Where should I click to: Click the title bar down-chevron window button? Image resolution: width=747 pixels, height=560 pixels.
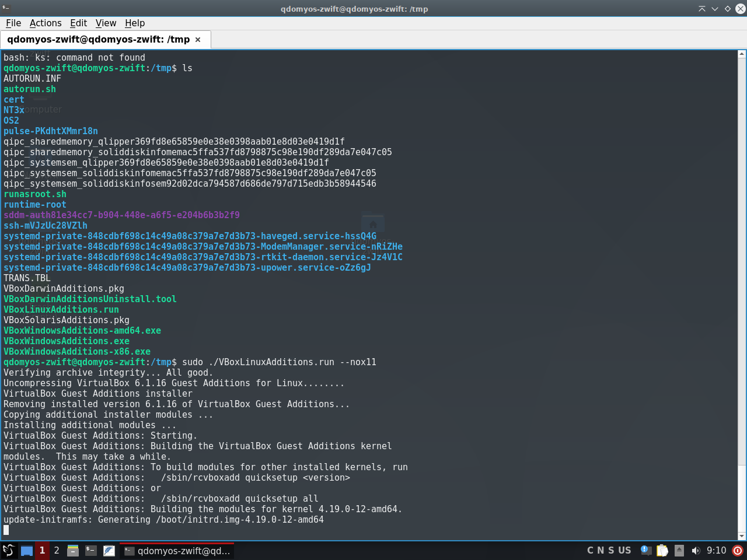715,9
